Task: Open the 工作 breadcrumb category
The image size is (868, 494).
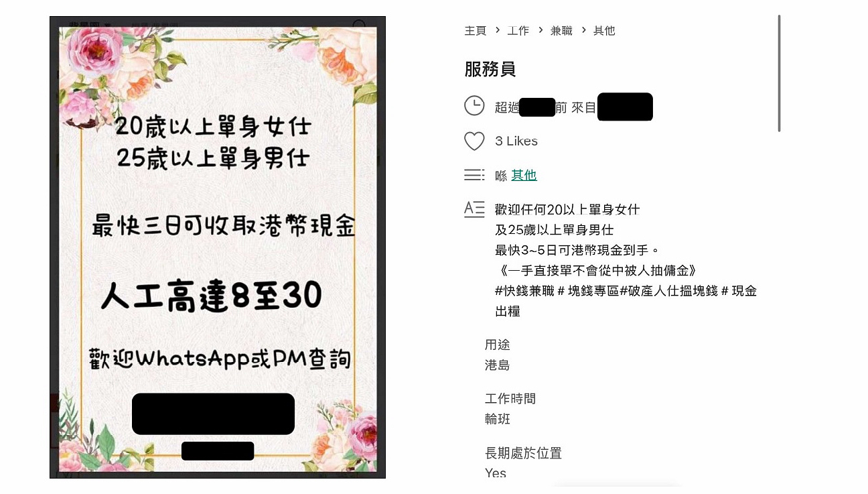Action: point(518,30)
